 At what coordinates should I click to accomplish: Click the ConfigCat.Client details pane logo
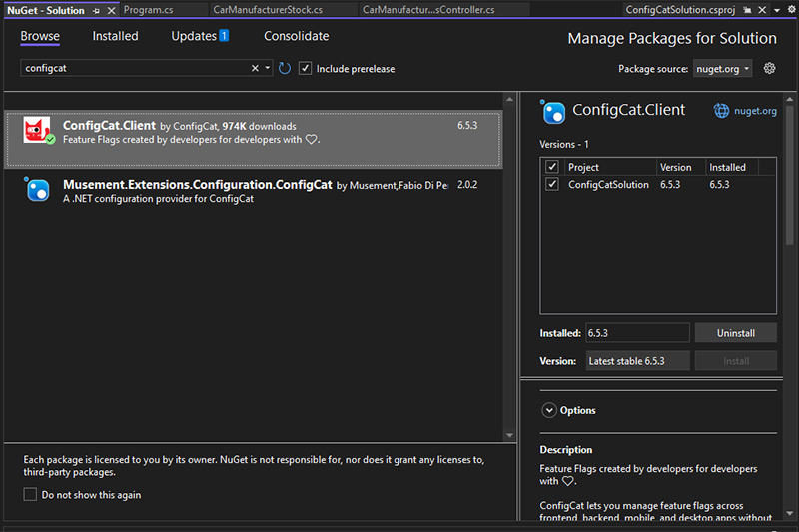click(x=553, y=112)
